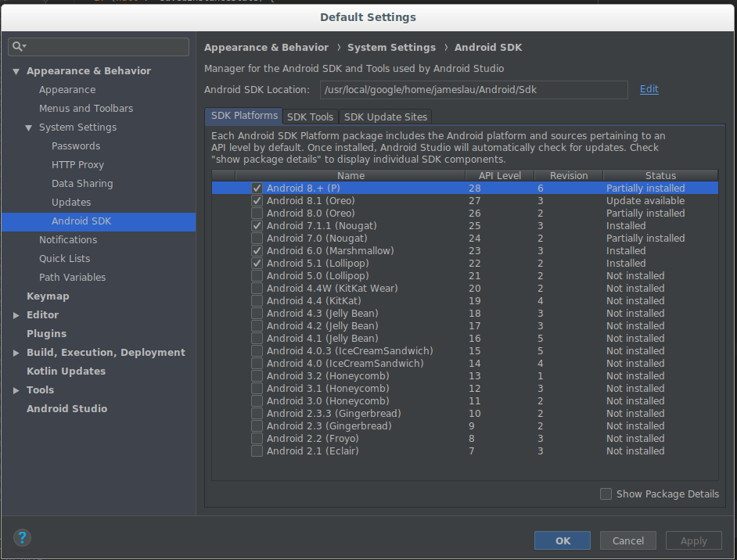Click the search magnifier icon
This screenshot has width=737, height=560.
point(17,47)
